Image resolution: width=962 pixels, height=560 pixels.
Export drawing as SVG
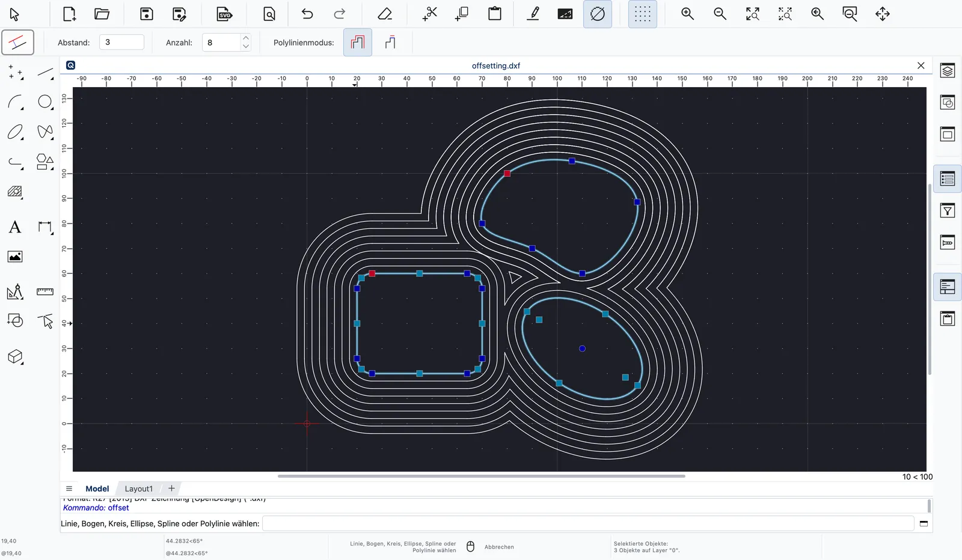(x=224, y=14)
